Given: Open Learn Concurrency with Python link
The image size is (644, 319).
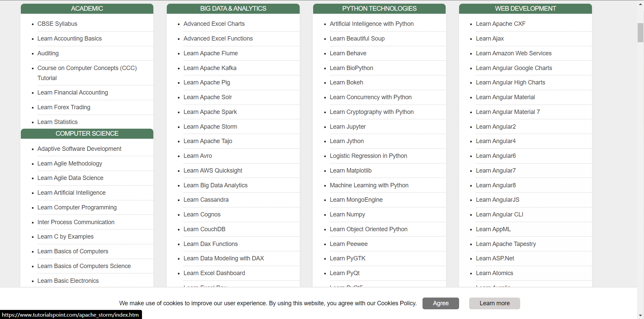Looking at the screenshot, I should (370, 97).
